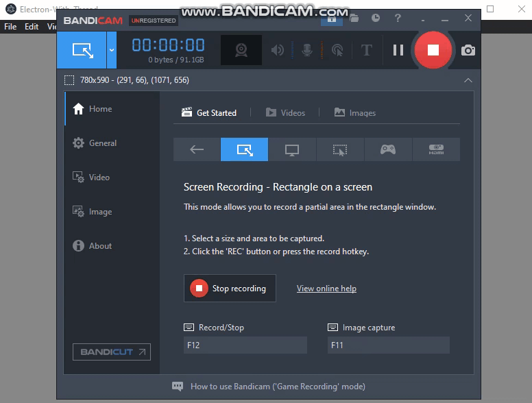Toggle the webcam overlay icon
This screenshot has height=403, width=532.
point(241,50)
